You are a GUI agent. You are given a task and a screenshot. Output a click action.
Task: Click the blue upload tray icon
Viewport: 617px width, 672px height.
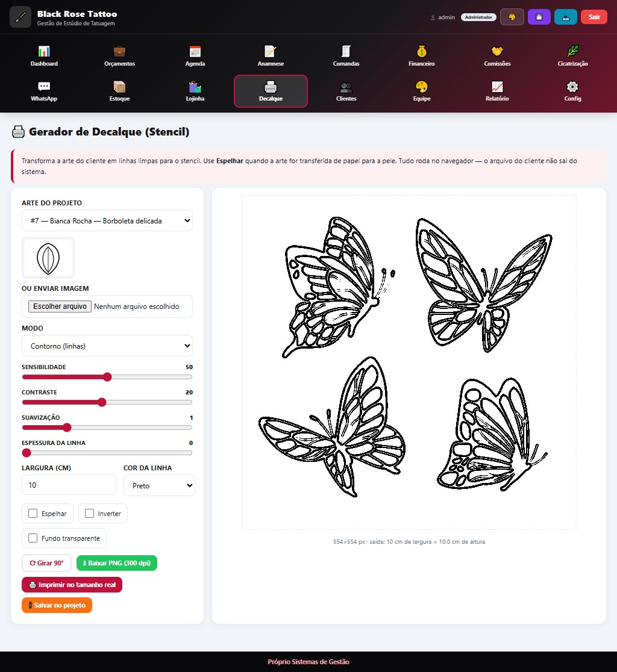tap(566, 17)
